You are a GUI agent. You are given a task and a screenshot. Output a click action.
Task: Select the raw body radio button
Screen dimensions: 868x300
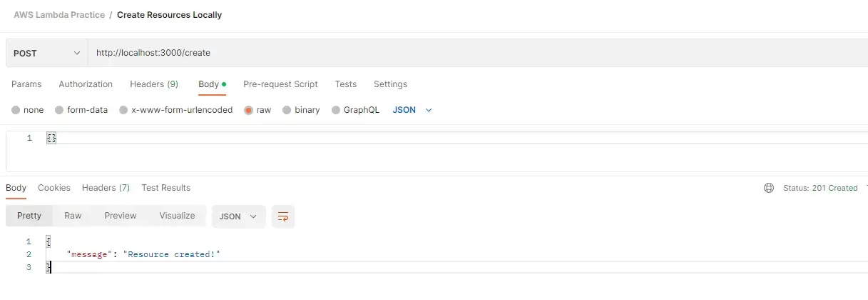tap(249, 110)
